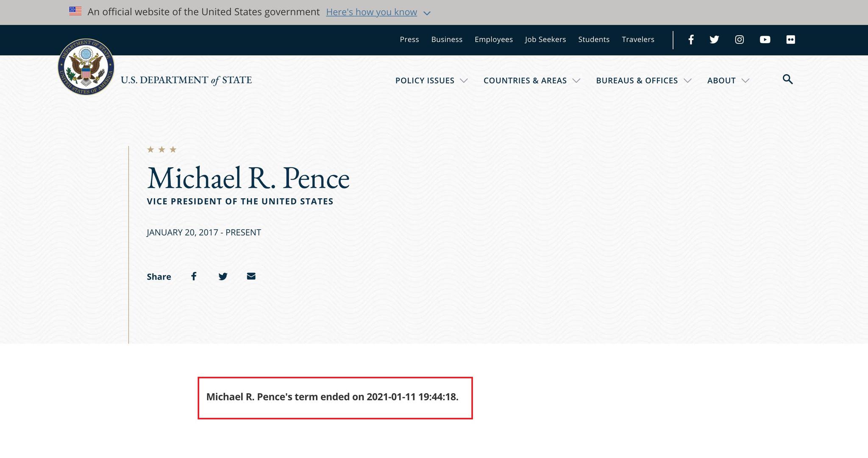Click the Twitter social media icon in header

pos(715,39)
